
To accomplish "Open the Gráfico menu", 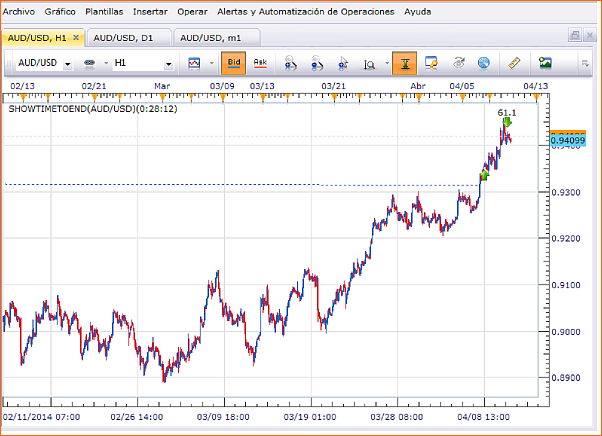I will click(x=60, y=12).
